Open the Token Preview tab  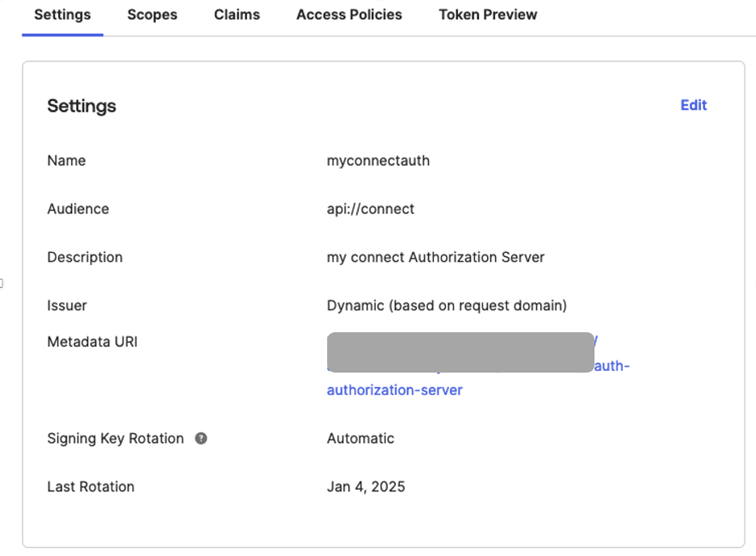click(487, 15)
